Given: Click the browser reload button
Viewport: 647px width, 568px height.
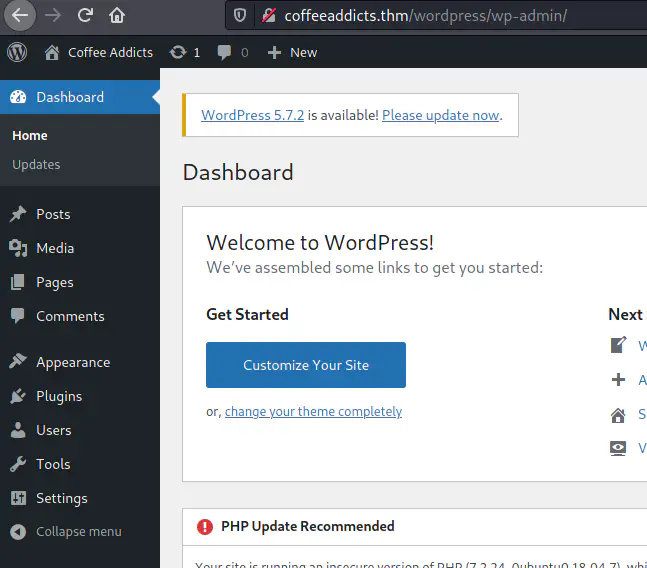Looking at the screenshot, I should point(85,15).
